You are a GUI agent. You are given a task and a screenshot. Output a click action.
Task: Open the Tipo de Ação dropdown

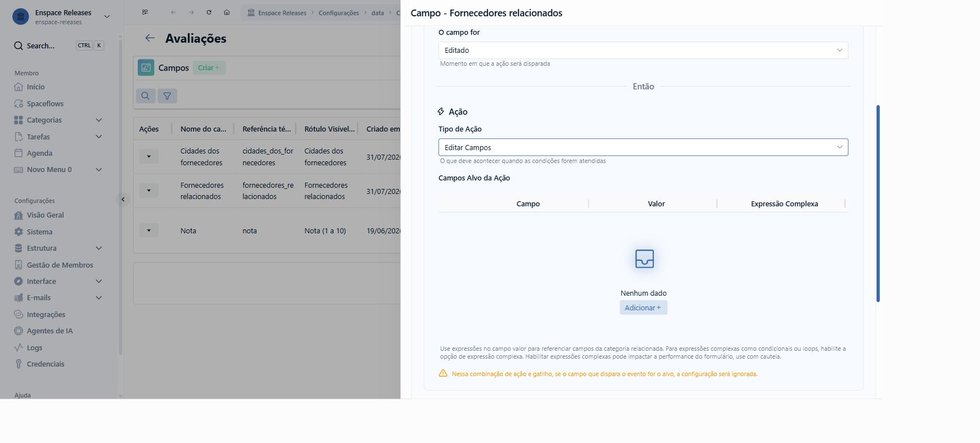pos(643,147)
